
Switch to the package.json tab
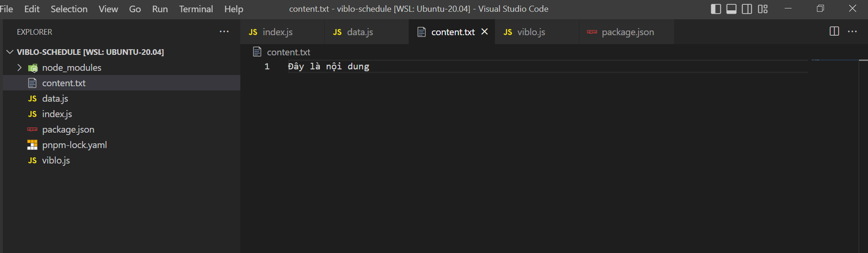pyautogui.click(x=628, y=32)
